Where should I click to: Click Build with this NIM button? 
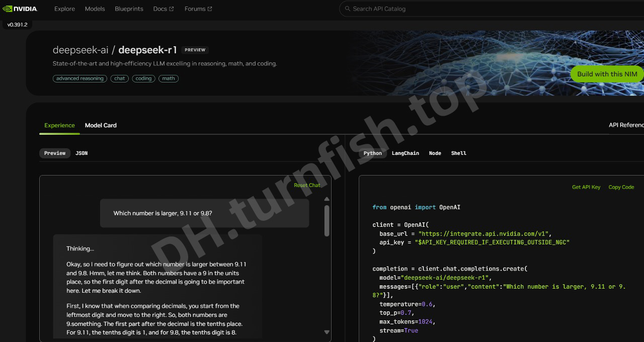click(607, 74)
